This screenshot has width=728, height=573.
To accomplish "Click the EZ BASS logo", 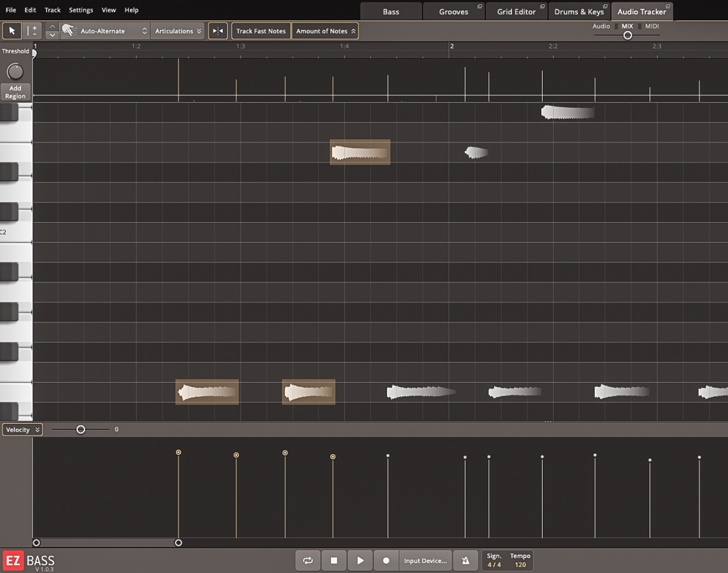I will 29,561.
